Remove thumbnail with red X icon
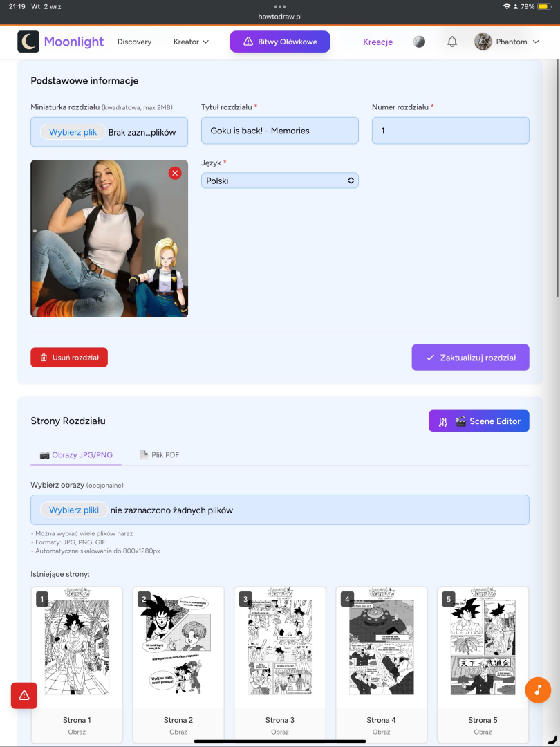 pos(175,173)
